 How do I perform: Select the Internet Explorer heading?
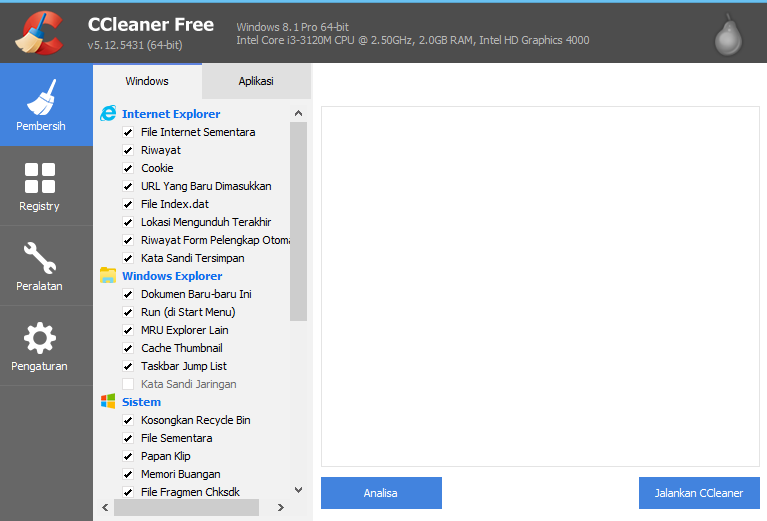coord(171,114)
